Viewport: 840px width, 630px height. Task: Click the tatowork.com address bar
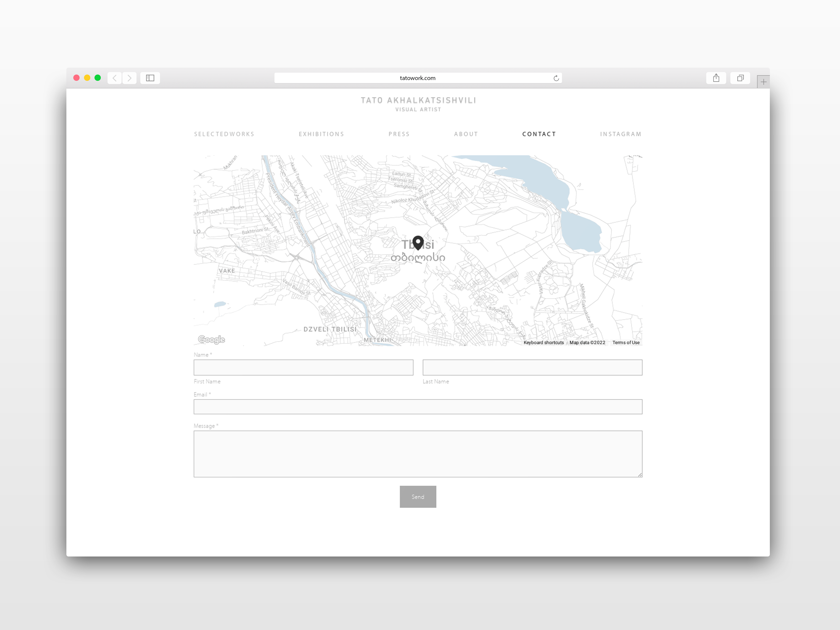(417, 78)
